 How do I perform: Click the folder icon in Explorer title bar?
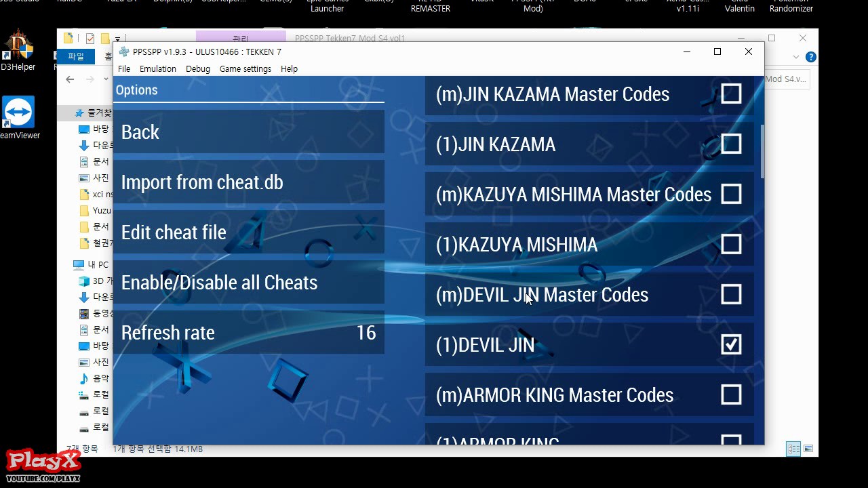(x=68, y=38)
